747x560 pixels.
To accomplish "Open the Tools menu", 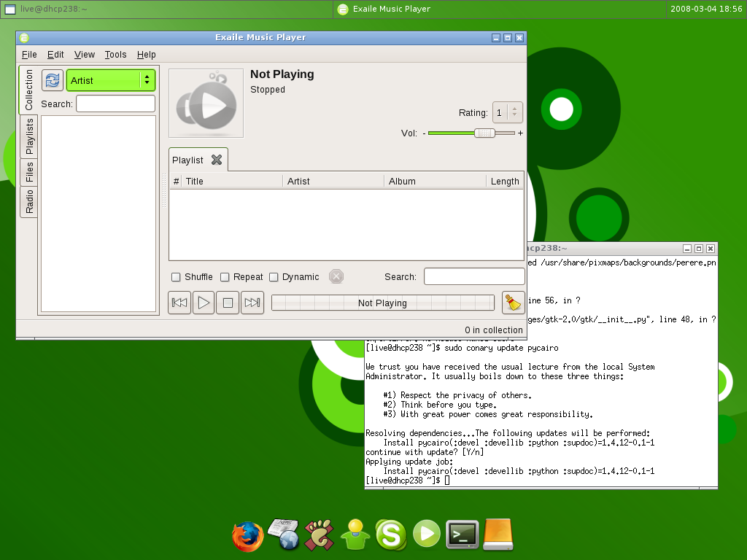I will (115, 55).
